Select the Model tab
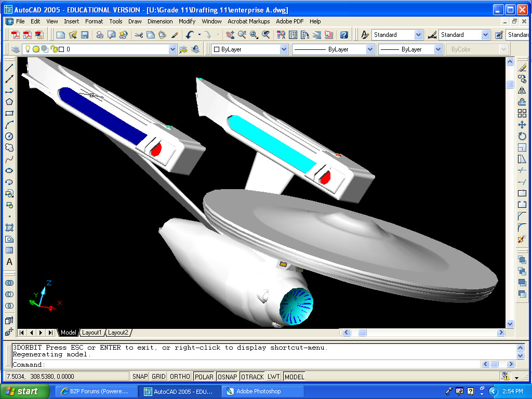 [x=68, y=332]
